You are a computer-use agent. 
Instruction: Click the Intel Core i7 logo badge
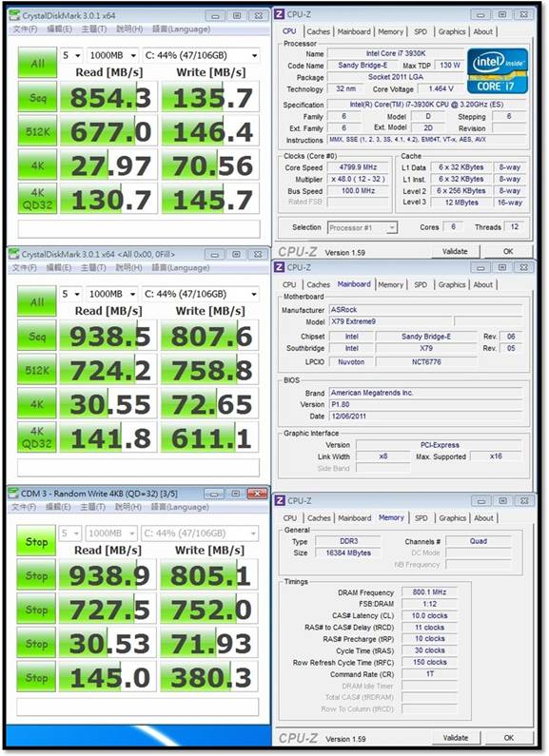pyautogui.click(x=497, y=71)
